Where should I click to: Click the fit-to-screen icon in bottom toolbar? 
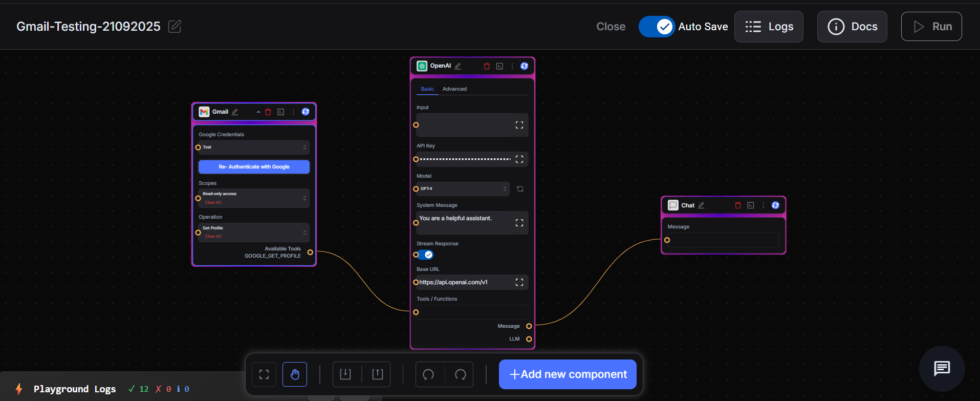[264, 374]
